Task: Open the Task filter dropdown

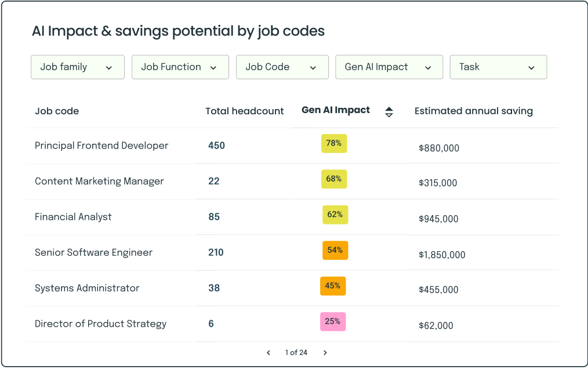Action: (x=498, y=67)
